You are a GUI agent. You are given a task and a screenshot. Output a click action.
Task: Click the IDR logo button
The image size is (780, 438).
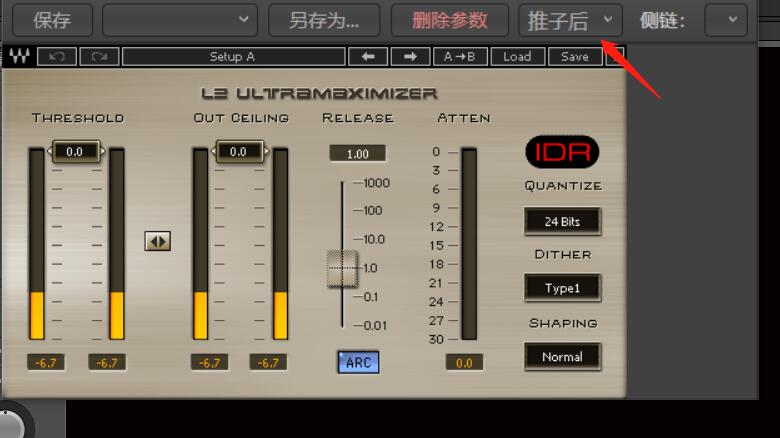point(562,152)
